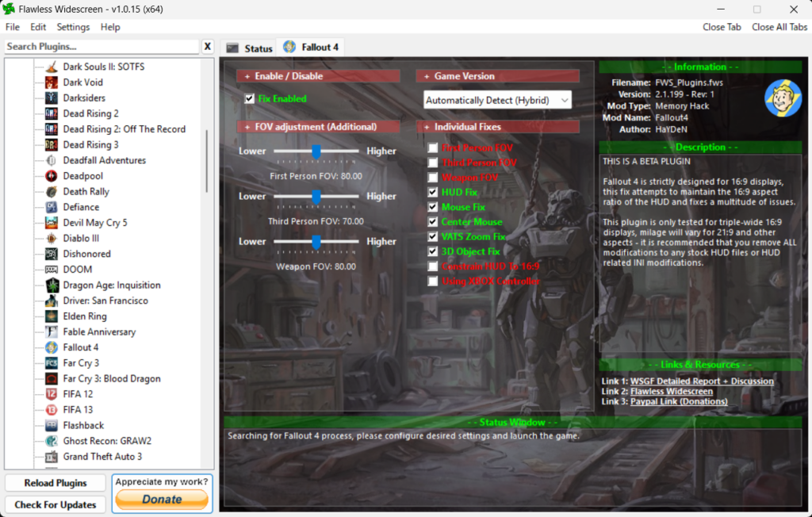Click the Deadpool plugin icon
The height and width of the screenshot is (517, 812).
pos(52,175)
